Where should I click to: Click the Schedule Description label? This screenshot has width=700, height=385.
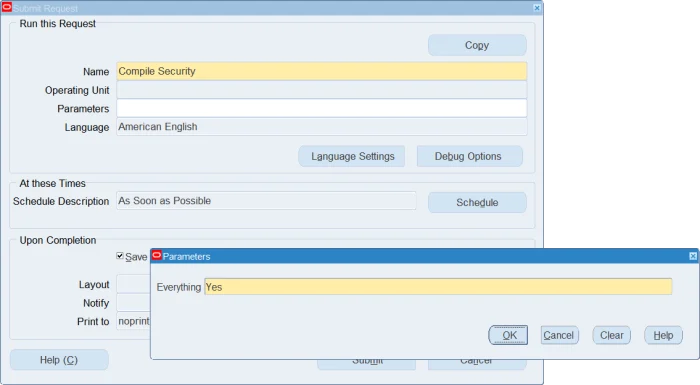[x=61, y=201]
